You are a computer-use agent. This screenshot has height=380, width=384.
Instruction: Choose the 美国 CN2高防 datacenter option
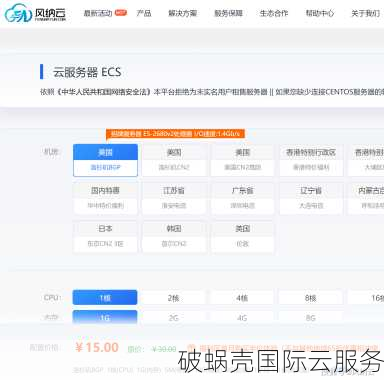coord(243,160)
